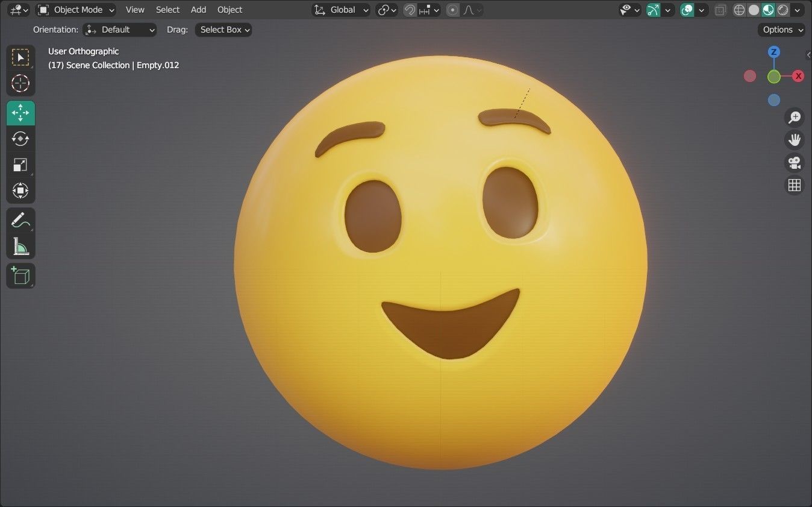Image resolution: width=812 pixels, height=507 pixels.
Task: Switch to Wireframe viewport shading
Action: pos(739,10)
